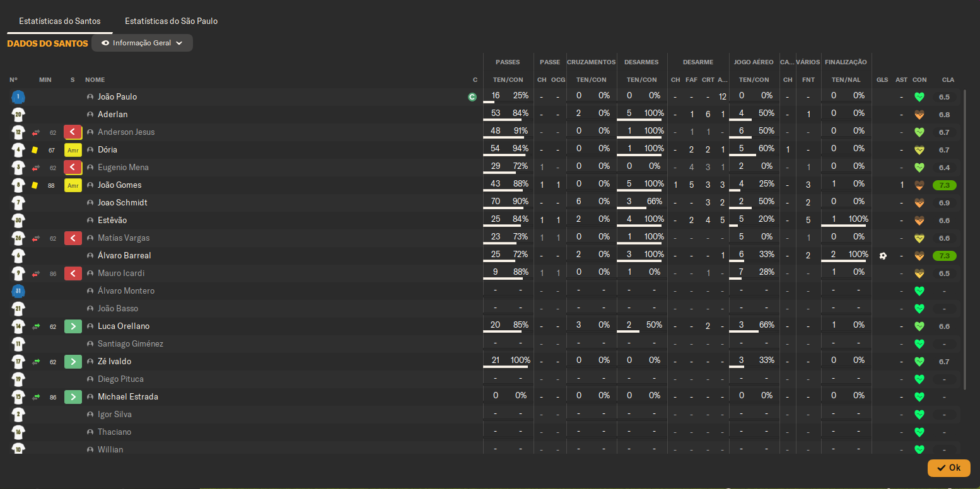
Task: Click the FINALIZAÇÃO column group header
Action: pyautogui.click(x=846, y=62)
